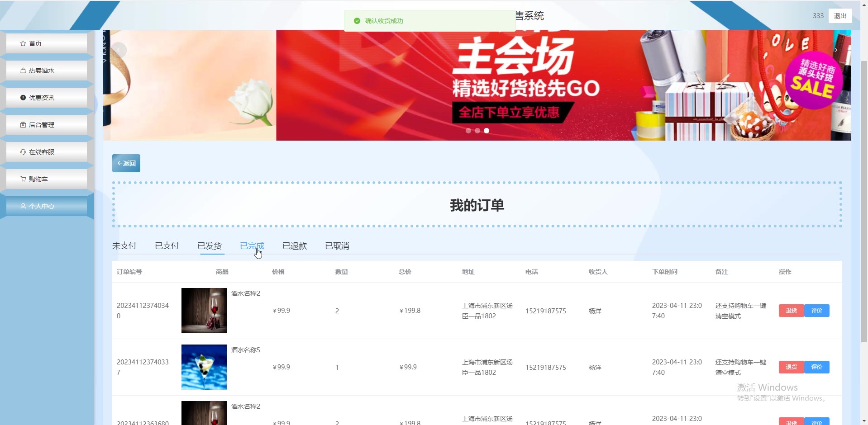Open blue cocktail thumbnail of 酒水名称5

pos(204,367)
